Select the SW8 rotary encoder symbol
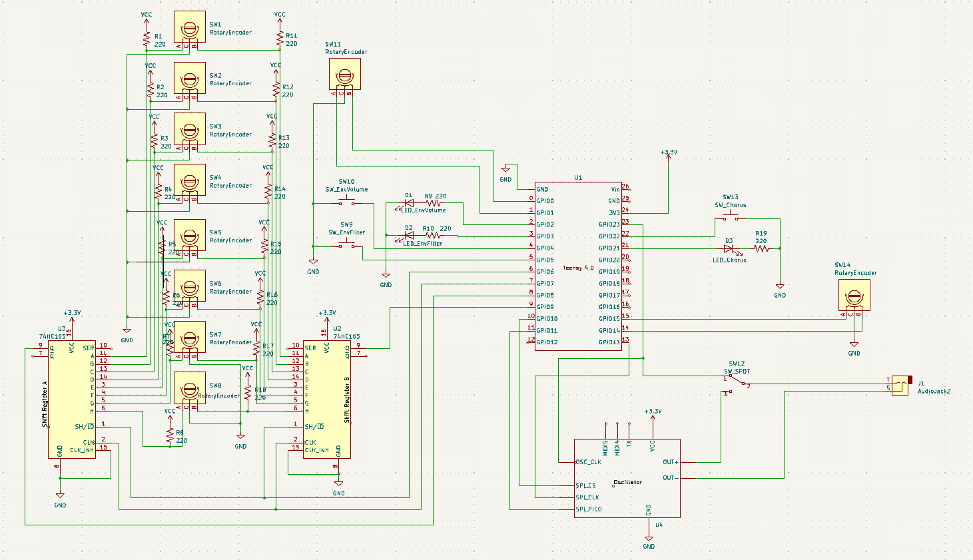 click(x=190, y=388)
